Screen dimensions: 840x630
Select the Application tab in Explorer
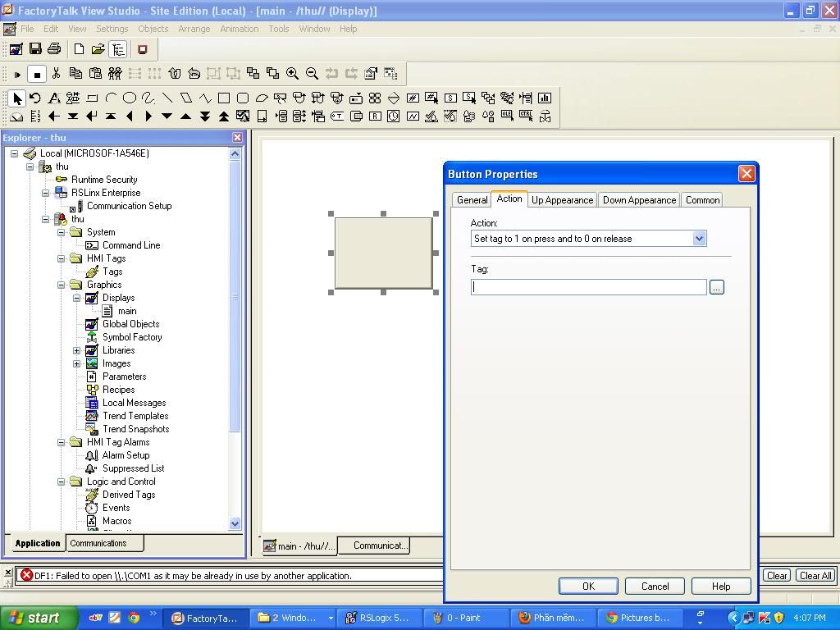click(37, 543)
